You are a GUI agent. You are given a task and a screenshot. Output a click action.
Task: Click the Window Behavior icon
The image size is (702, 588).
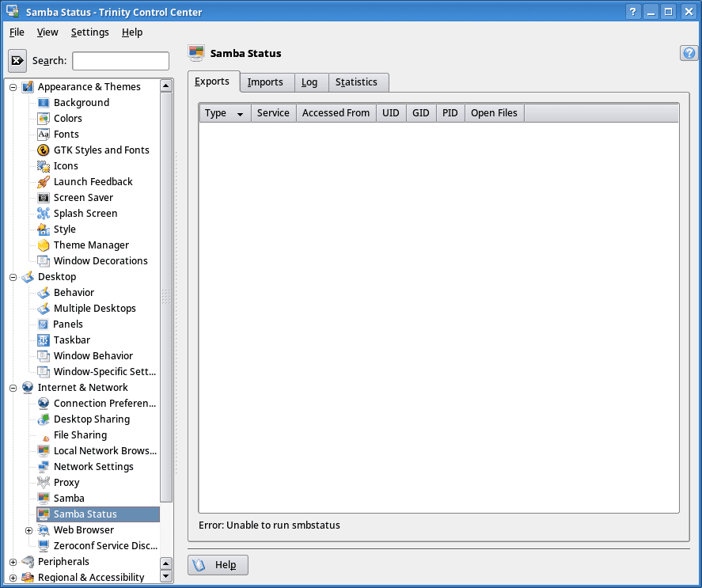point(44,356)
